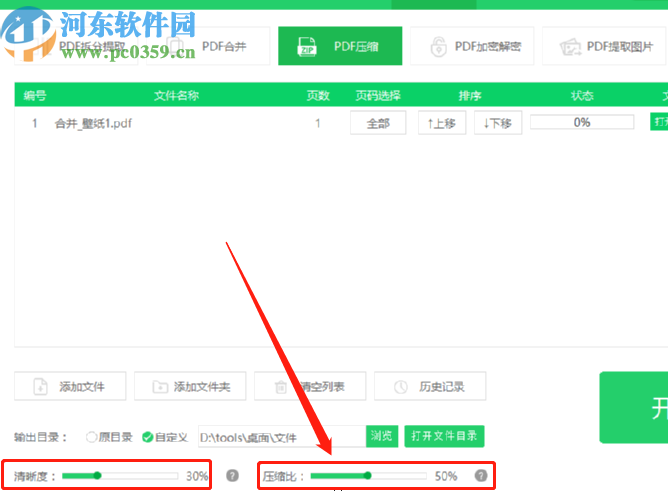Click 打开文件目录 button
The image size is (668, 491).
click(x=444, y=436)
